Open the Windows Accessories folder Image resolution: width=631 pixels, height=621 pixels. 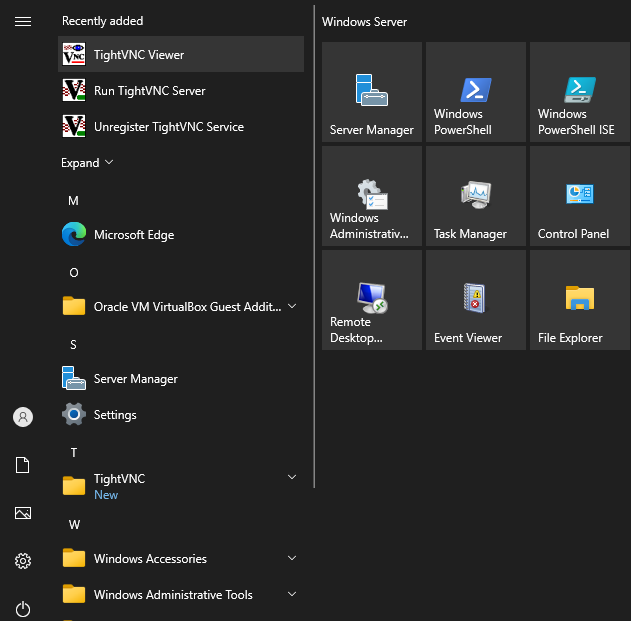point(181,559)
